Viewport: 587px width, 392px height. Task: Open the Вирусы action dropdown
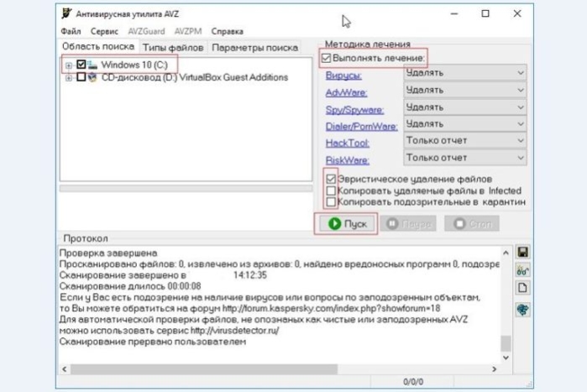click(x=465, y=72)
